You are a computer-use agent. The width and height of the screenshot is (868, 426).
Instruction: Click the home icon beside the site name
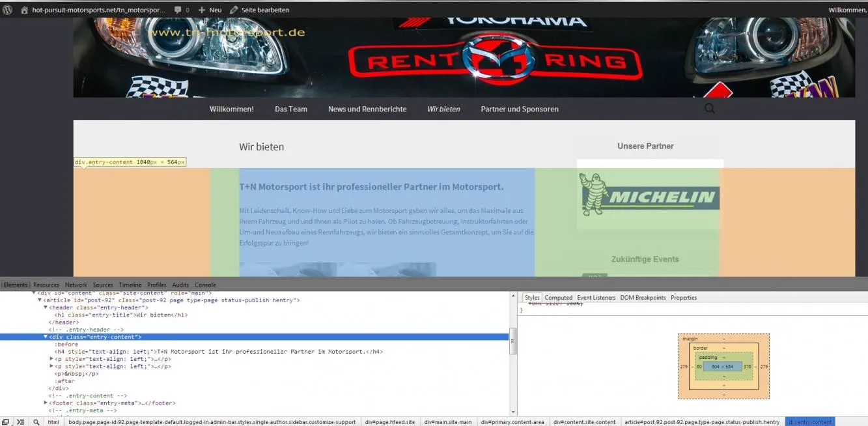click(25, 10)
